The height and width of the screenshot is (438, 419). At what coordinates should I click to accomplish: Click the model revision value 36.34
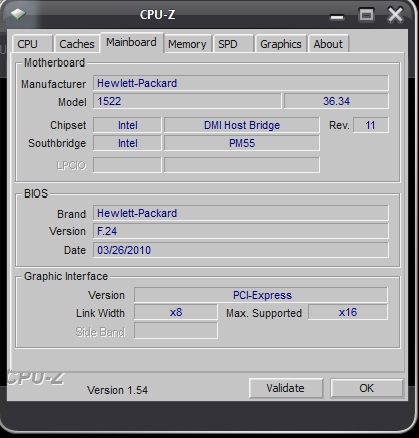click(336, 101)
